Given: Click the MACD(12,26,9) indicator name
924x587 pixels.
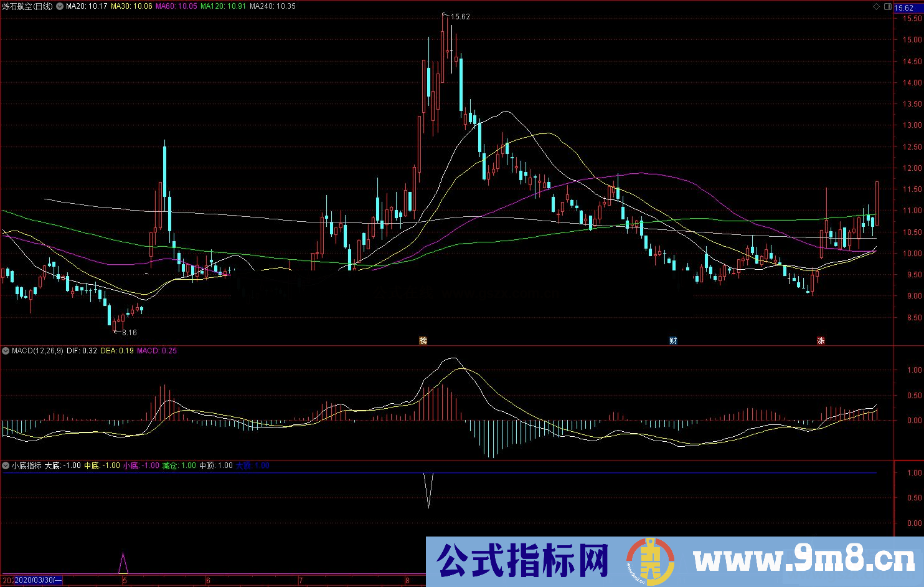Looking at the screenshot, I should coord(37,351).
